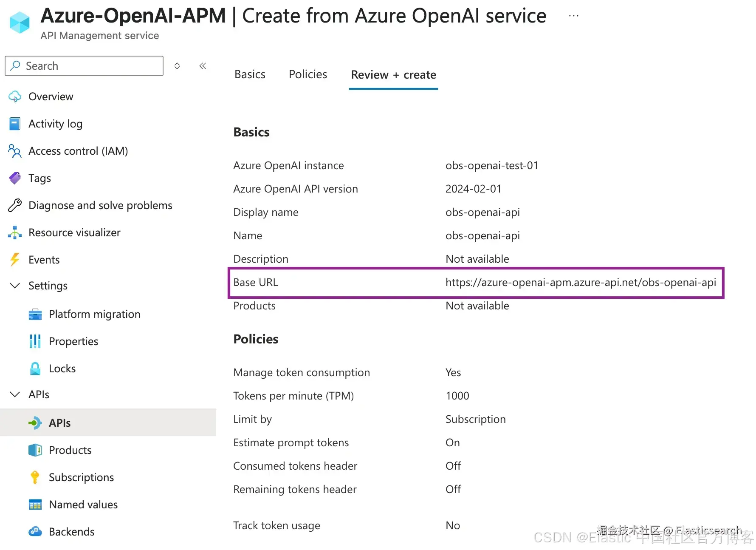The image size is (756, 550).
Task: Open Platform migration settings
Action: [94, 314]
